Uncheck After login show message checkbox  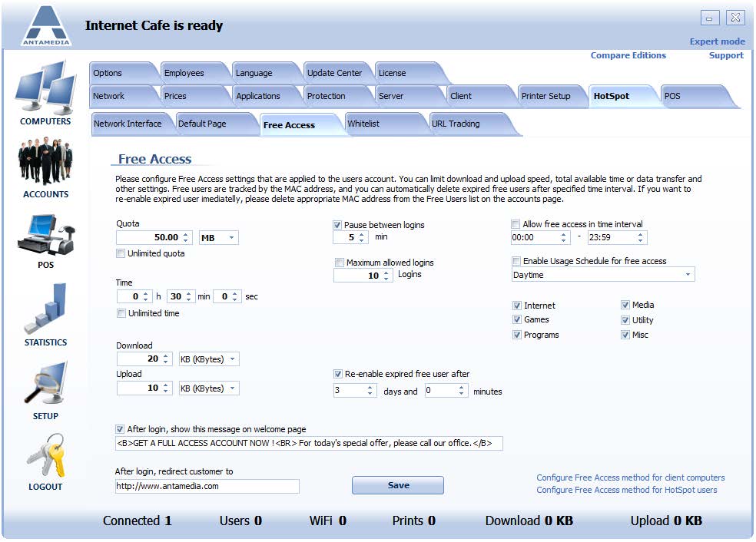(x=120, y=429)
